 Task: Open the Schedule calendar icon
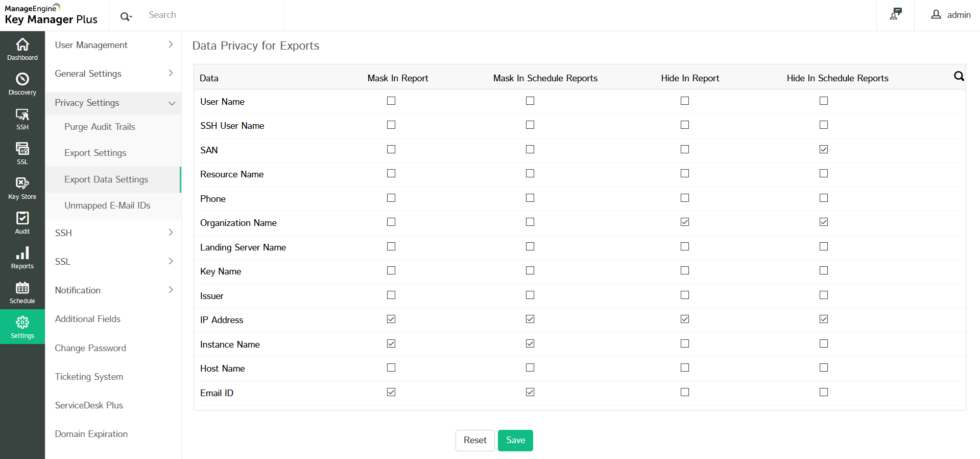tap(22, 288)
